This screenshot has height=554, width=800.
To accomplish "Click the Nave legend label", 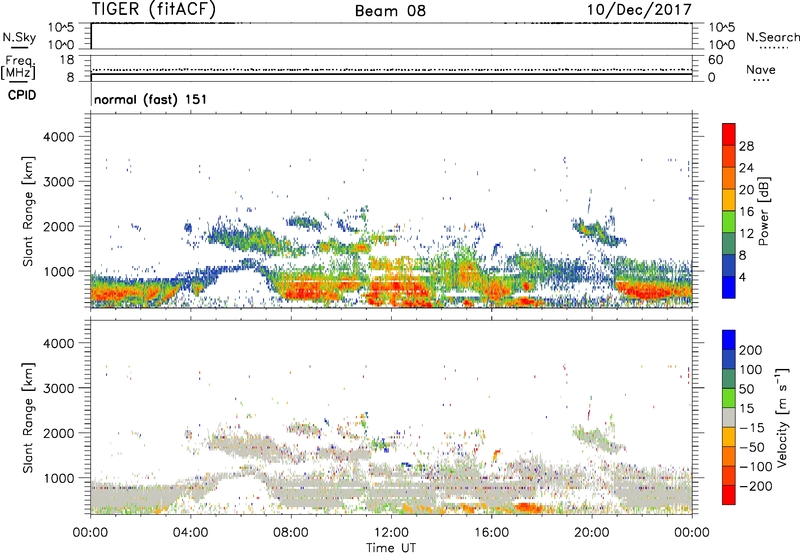I will pyautogui.click(x=761, y=69).
